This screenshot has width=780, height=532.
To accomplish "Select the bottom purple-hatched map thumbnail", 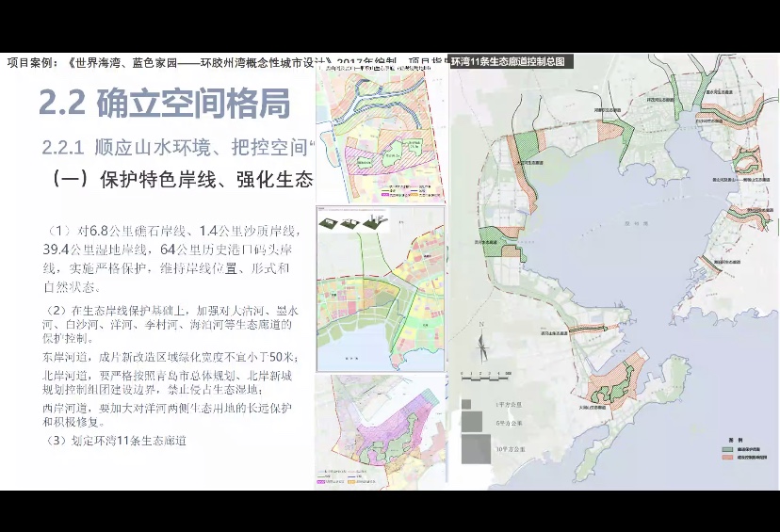I will click(380, 433).
